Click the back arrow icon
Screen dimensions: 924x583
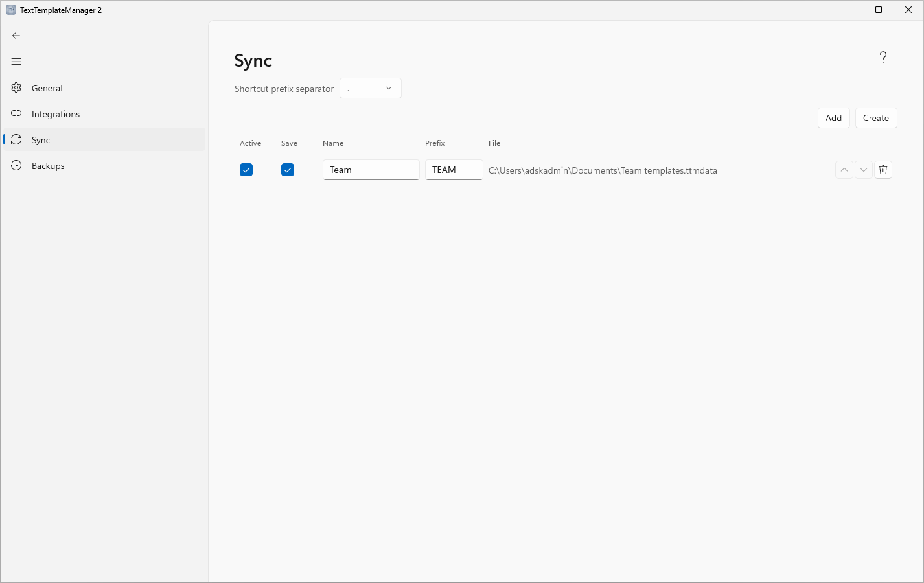click(x=16, y=36)
